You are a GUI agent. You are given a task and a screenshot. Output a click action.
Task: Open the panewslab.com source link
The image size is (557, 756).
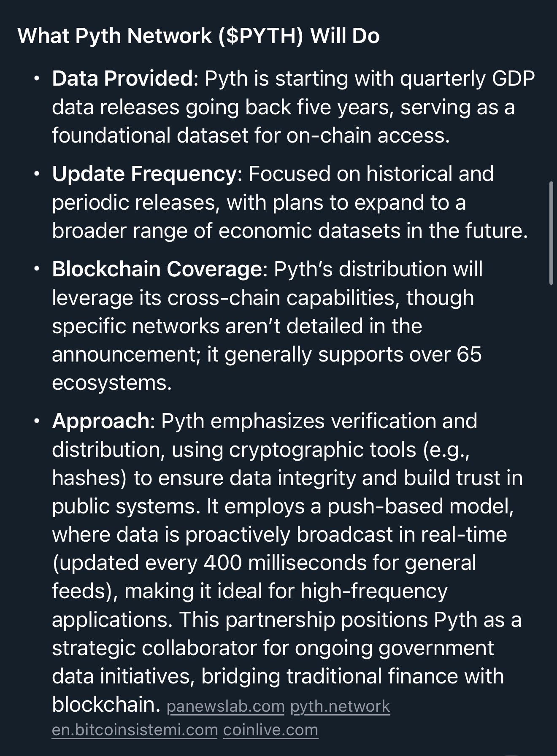226,706
